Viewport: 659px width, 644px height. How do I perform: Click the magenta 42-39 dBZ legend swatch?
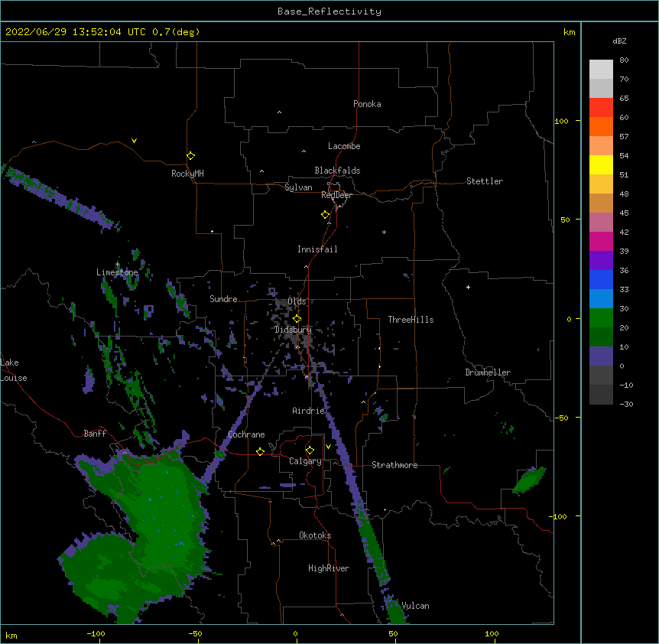[x=601, y=241]
